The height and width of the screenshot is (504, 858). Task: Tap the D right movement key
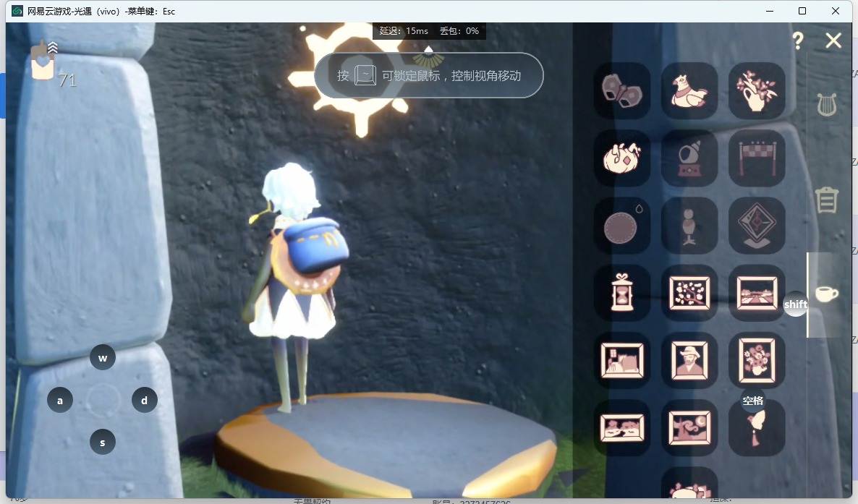[x=145, y=401]
